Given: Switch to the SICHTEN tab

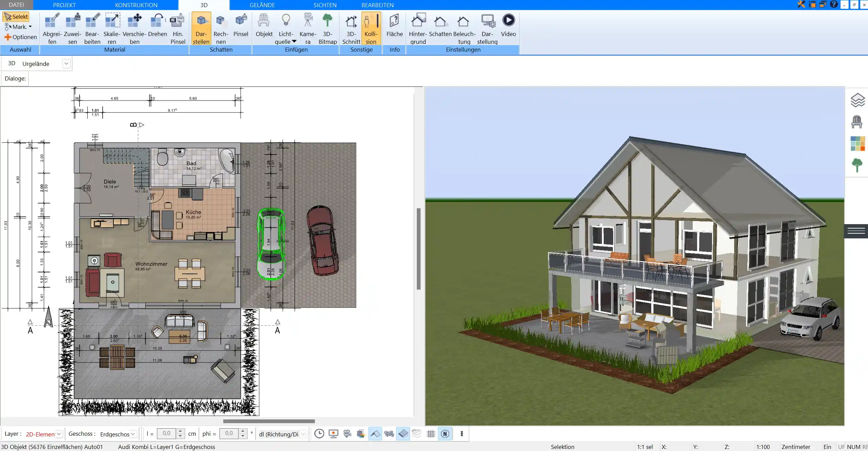Looking at the screenshot, I should [x=325, y=5].
